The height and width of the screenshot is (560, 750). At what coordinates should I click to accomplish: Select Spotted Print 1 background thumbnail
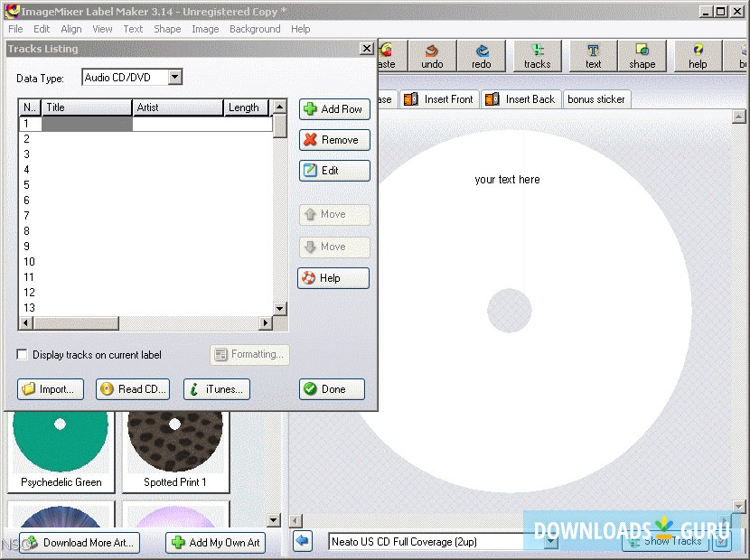click(x=175, y=451)
